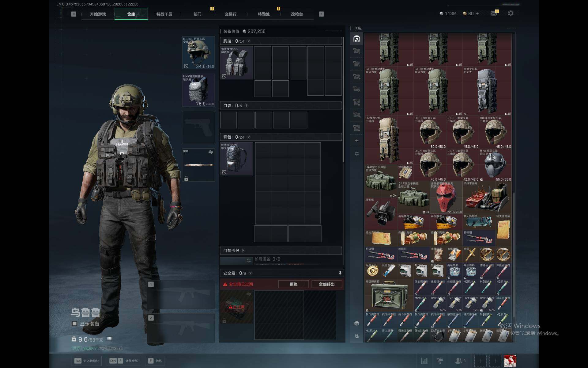Open the settings gear in top bar
The width and height of the screenshot is (588, 368).
click(511, 13)
